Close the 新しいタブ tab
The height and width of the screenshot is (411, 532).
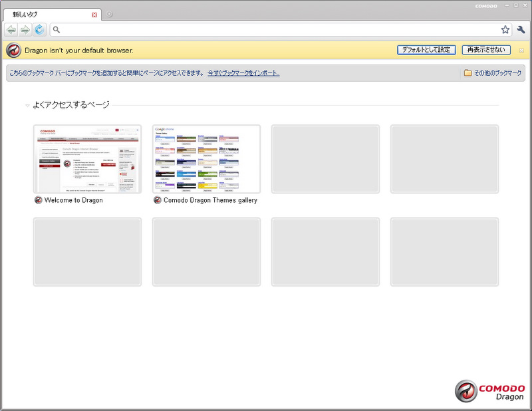(x=94, y=15)
